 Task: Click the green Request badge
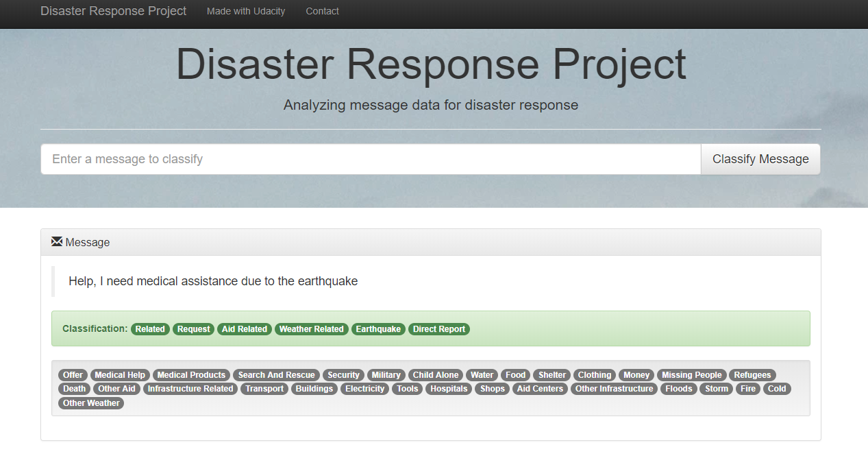click(x=193, y=329)
